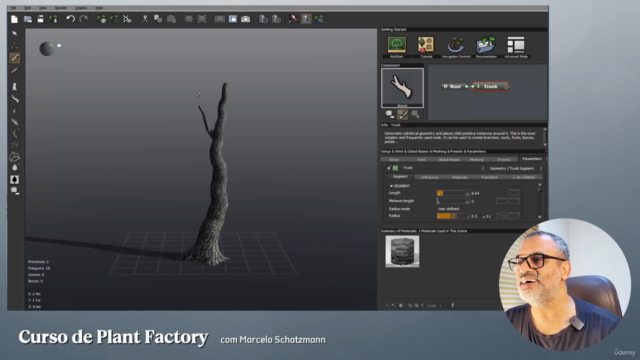Click the paint brush icon under Component preview

[402, 115]
